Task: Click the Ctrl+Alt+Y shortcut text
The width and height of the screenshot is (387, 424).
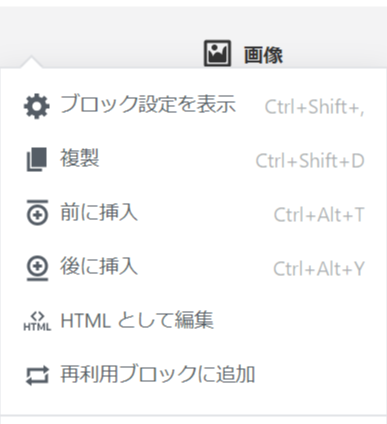Action: (x=319, y=269)
